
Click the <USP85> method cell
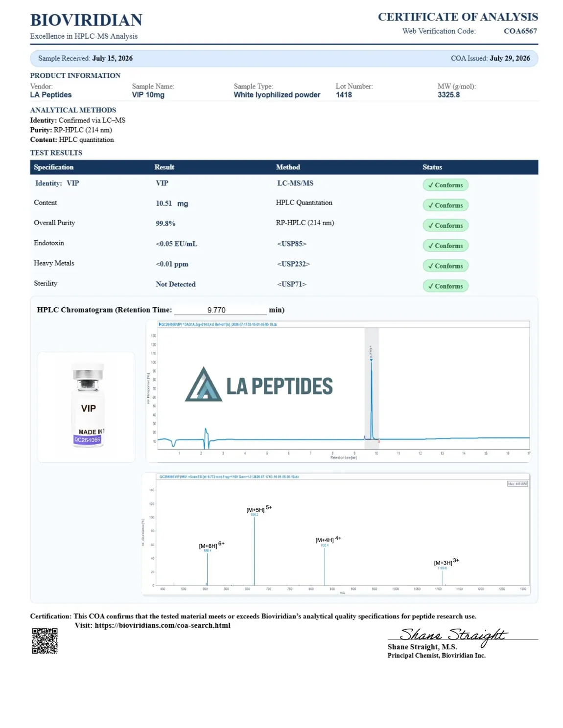click(292, 244)
